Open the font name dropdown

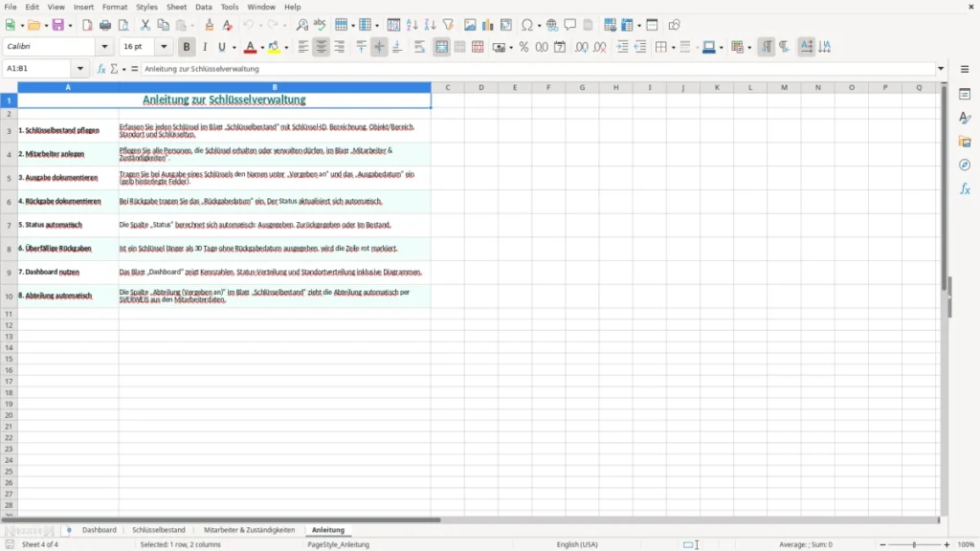point(104,47)
